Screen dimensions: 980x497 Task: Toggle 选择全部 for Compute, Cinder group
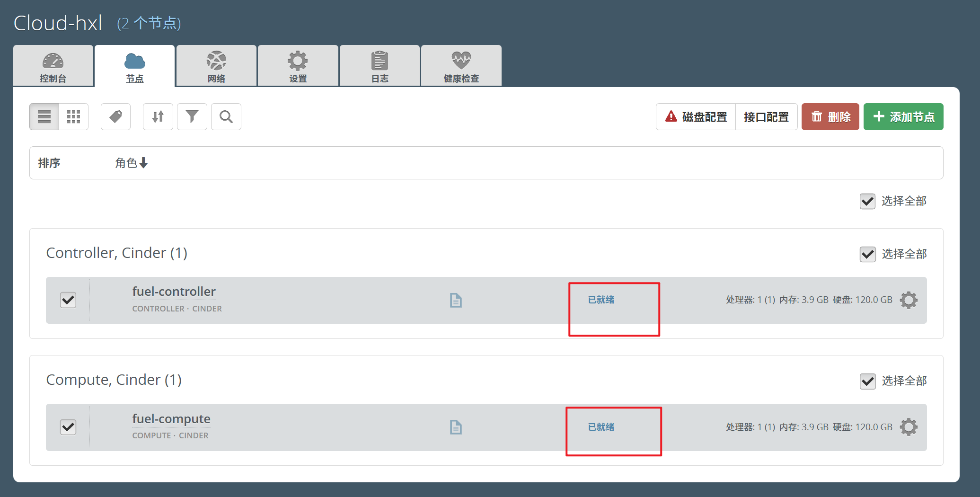click(867, 381)
